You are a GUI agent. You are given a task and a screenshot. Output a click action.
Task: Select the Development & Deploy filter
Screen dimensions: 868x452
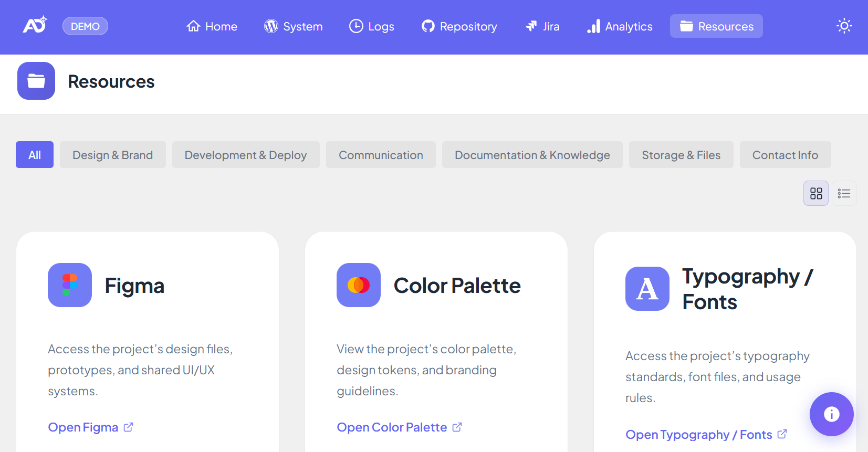[245, 155]
